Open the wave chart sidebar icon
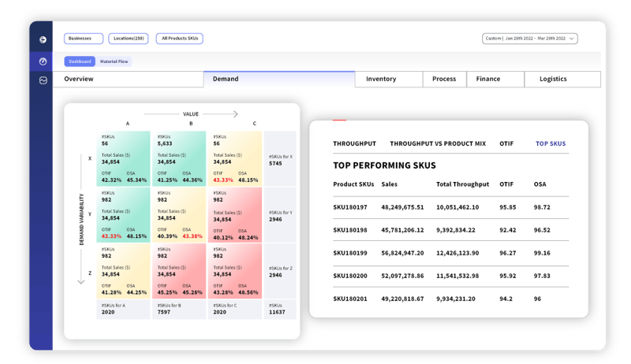 coord(43,80)
